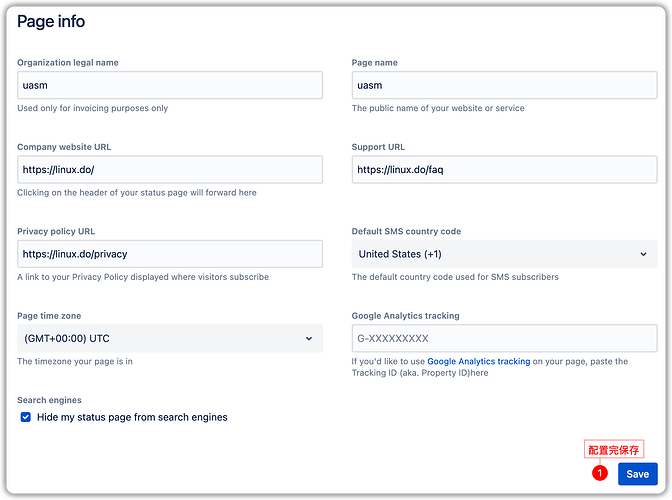This screenshot has width=672, height=500.
Task: Click the Default SMS country code label
Action: 406,231
